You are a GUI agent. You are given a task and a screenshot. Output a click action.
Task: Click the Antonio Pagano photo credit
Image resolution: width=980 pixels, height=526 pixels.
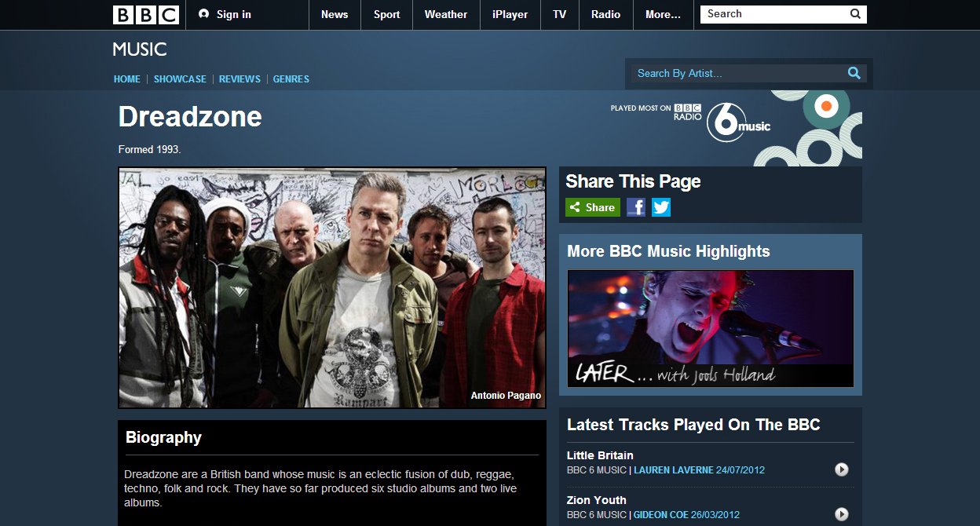tap(506, 396)
